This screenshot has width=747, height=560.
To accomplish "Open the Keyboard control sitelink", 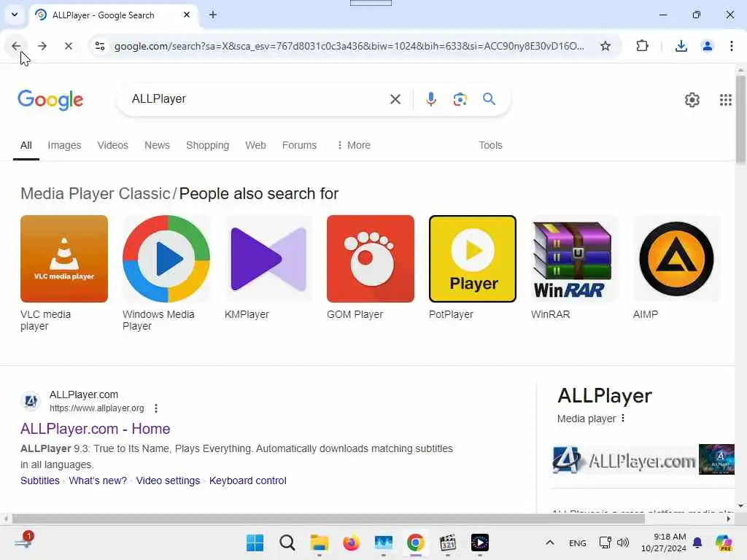I will click(248, 481).
